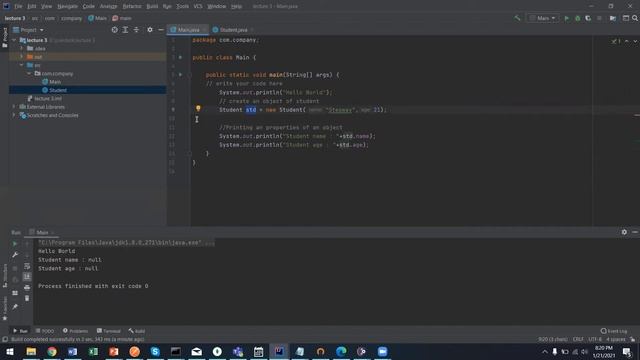Open the Terminal tool window button
This screenshot has height=360, width=640.
click(109, 331)
